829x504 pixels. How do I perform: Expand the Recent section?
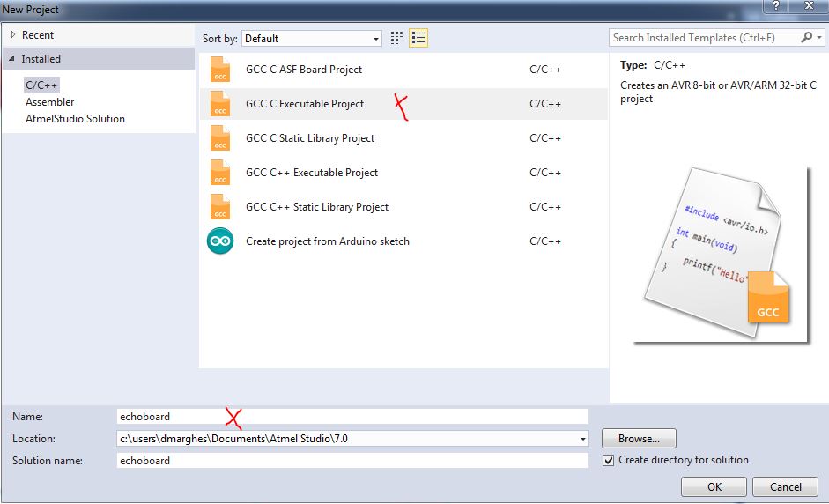(x=12, y=35)
